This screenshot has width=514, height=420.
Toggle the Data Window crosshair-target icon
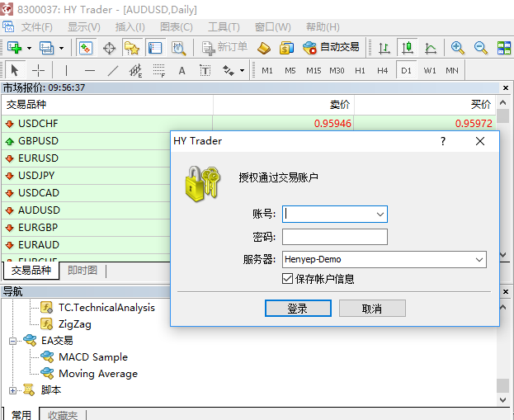coord(109,48)
